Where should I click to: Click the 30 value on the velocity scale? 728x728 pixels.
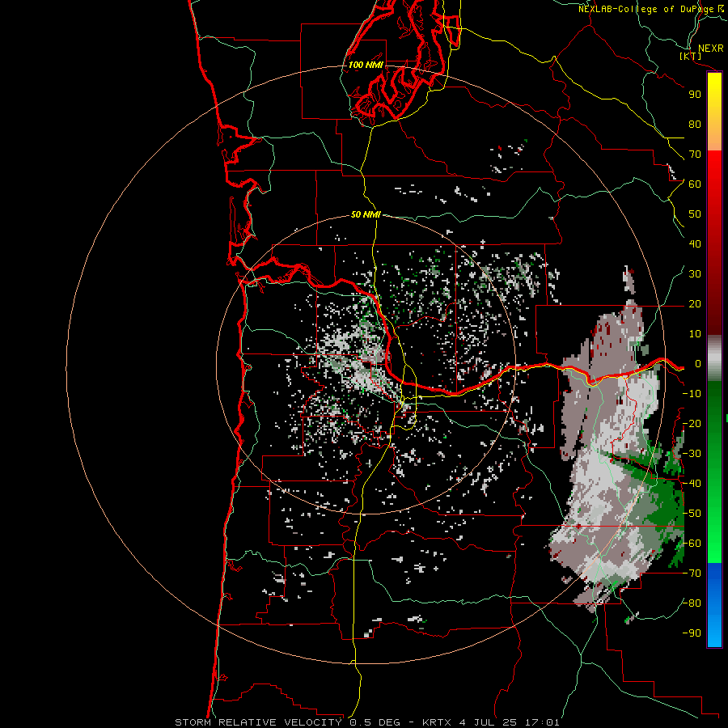click(695, 274)
